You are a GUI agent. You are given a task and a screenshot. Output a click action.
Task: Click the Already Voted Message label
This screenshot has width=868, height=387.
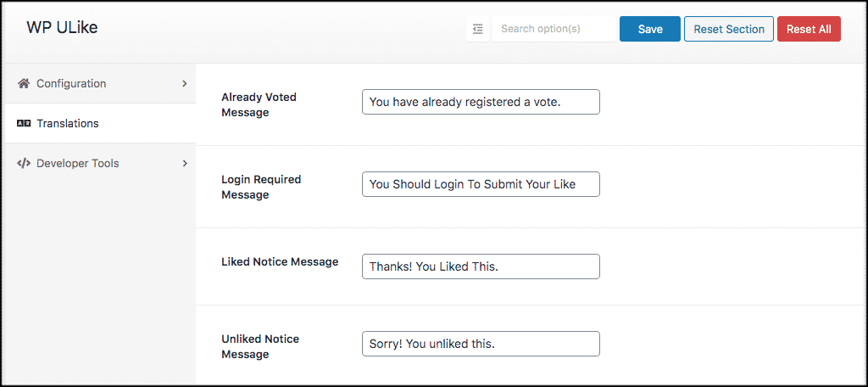tap(259, 104)
